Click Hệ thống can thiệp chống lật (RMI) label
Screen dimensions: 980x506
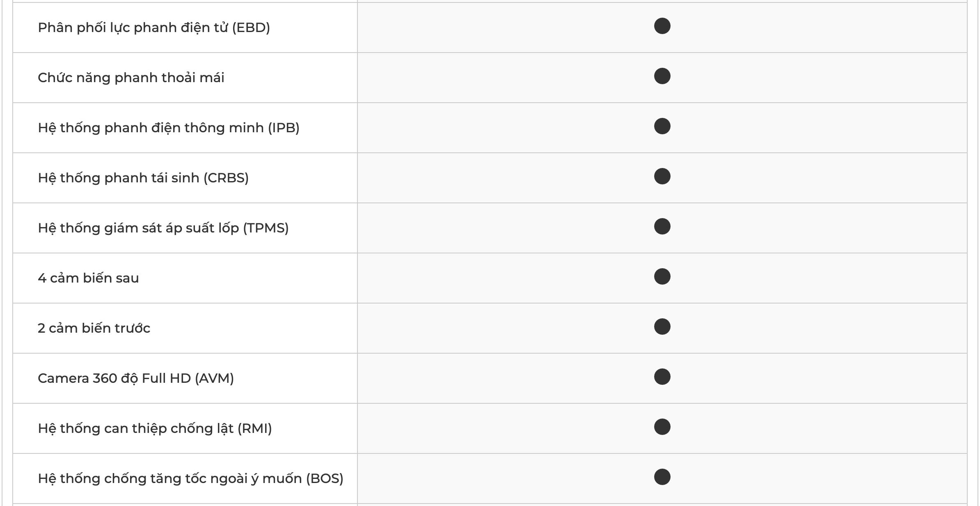[155, 428]
